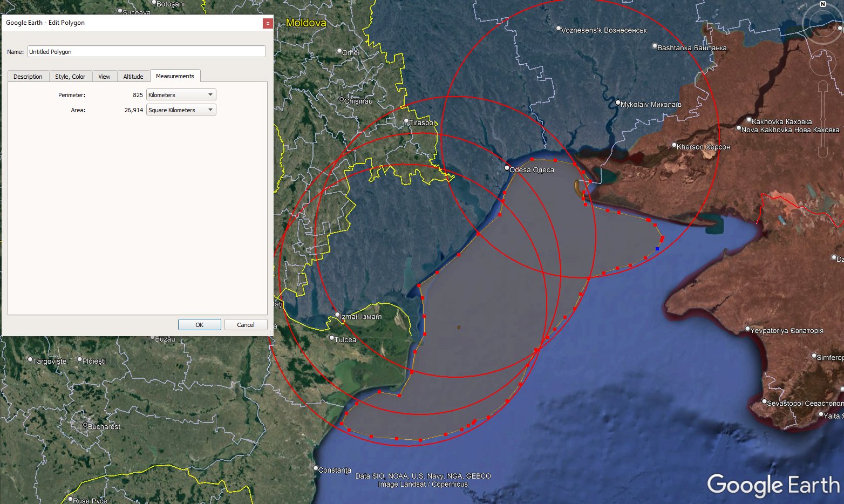Click the Image Landsat / Copernicus attribution
844x504 pixels.
[x=423, y=485]
